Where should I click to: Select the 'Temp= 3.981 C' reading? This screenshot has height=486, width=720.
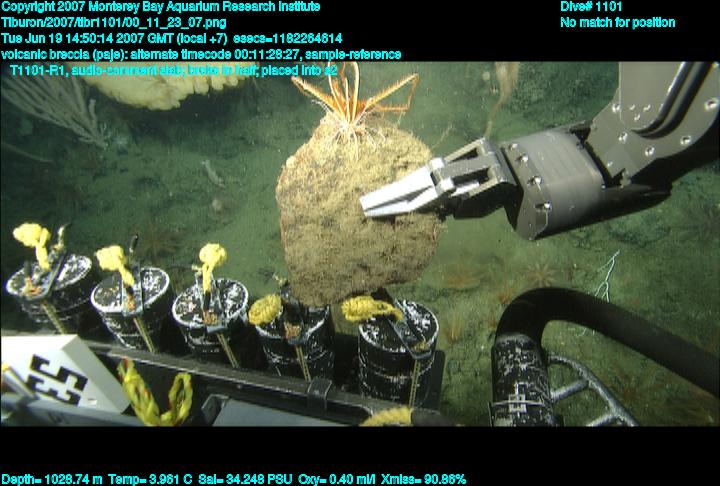150,479
